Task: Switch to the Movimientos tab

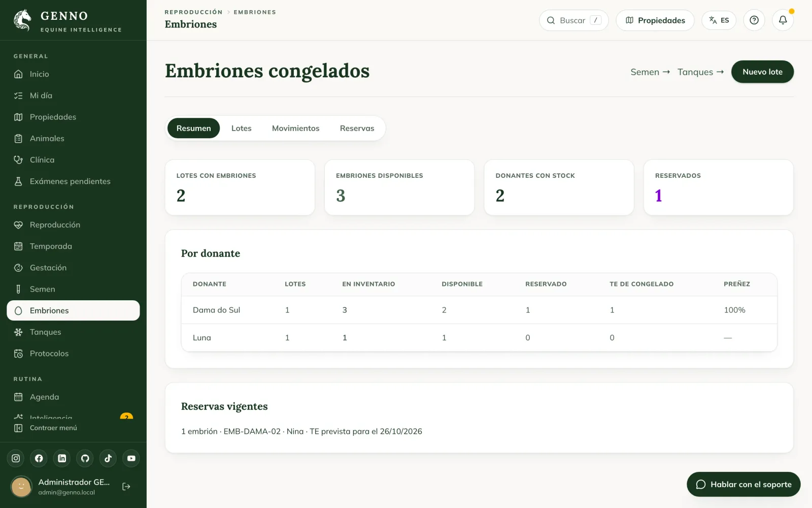Action: tap(296, 128)
